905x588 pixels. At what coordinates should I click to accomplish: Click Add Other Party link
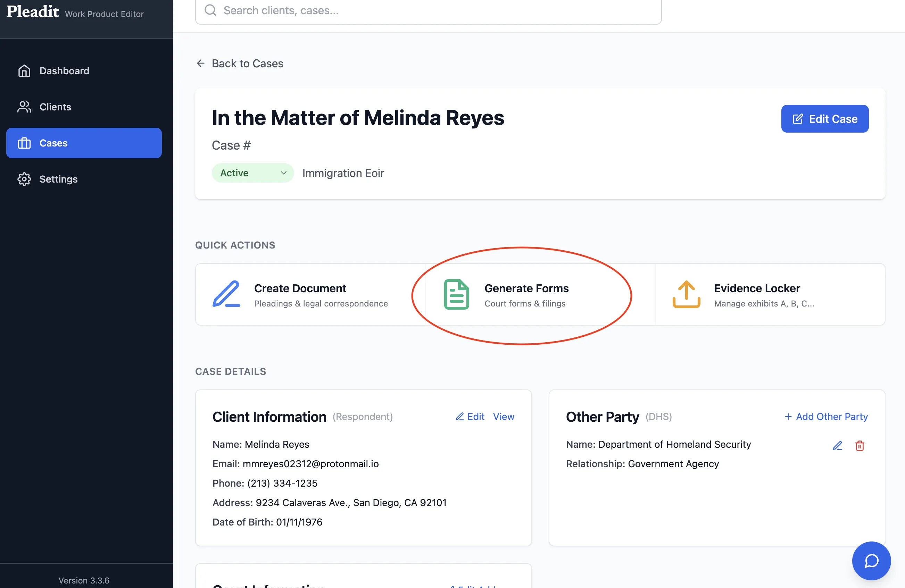pyautogui.click(x=826, y=417)
